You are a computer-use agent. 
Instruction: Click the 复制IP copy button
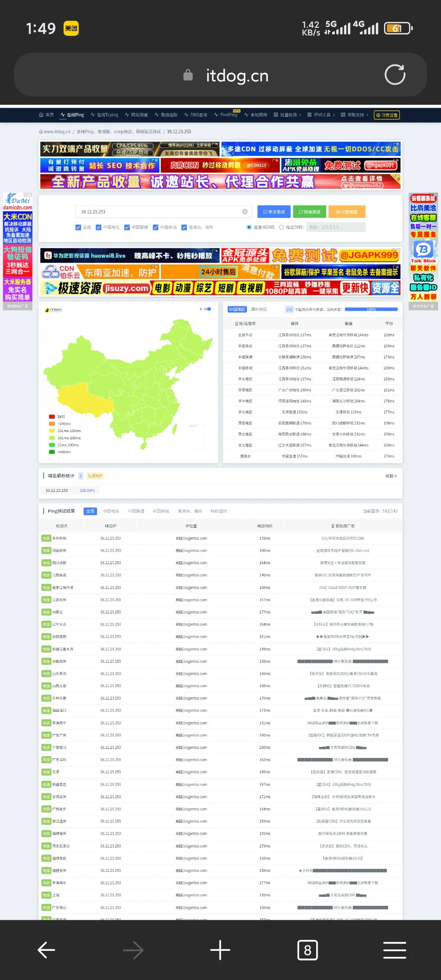95,476
